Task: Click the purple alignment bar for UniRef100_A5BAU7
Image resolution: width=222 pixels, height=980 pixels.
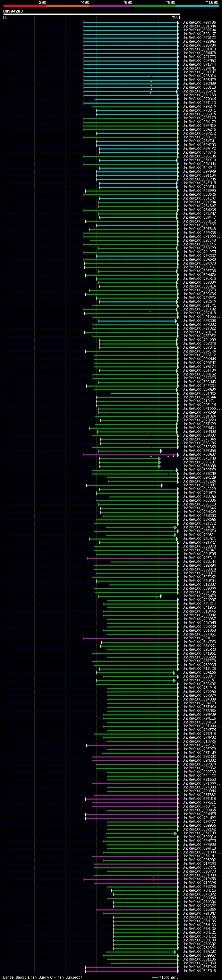Action: pyautogui.click(x=131, y=455)
